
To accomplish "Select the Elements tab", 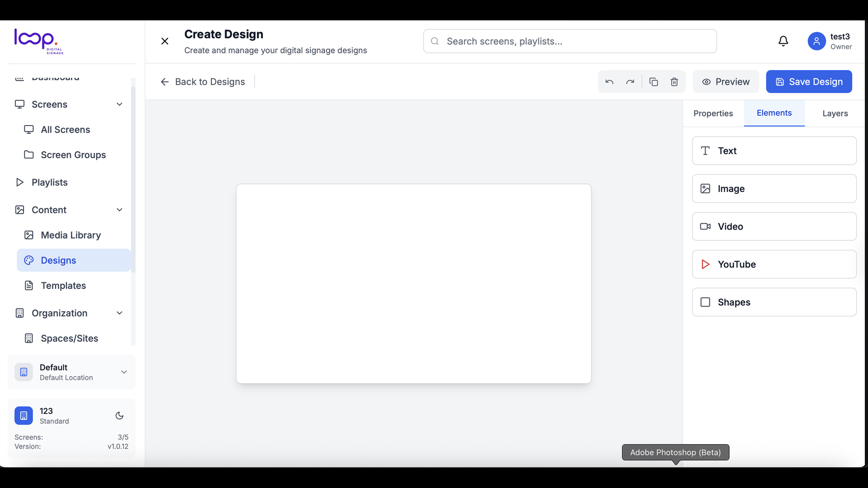I will pyautogui.click(x=774, y=113).
